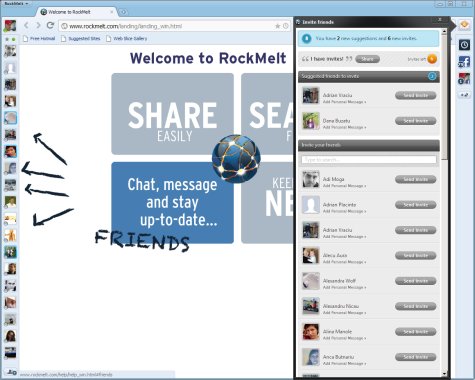Viewport: 475px width, 380px height.
Task: Open the Suggested Sites bookmark
Action: (81, 39)
